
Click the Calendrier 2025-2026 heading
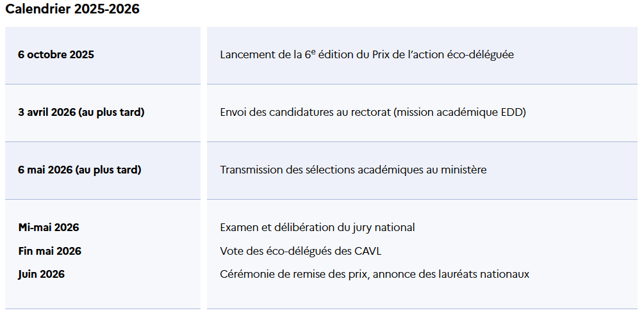72,10
